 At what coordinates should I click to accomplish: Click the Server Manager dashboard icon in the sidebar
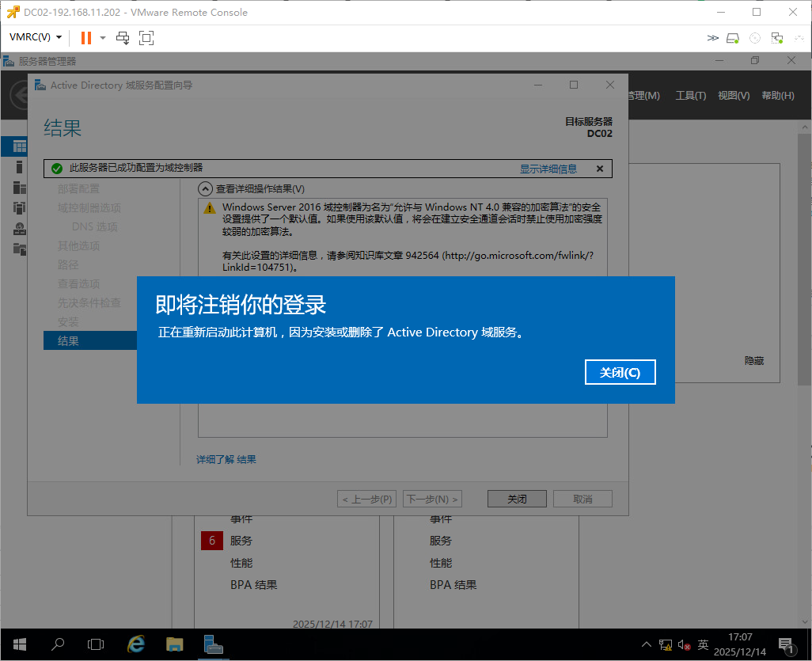click(19, 146)
